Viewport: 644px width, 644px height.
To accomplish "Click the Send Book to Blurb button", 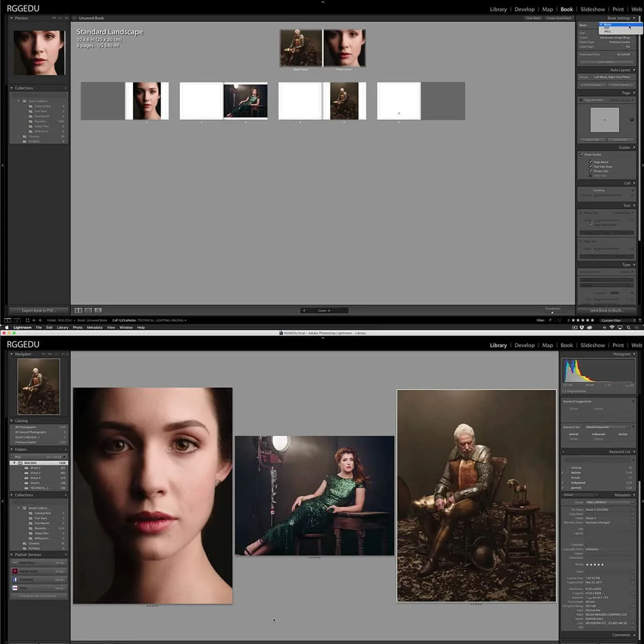I will (606, 310).
